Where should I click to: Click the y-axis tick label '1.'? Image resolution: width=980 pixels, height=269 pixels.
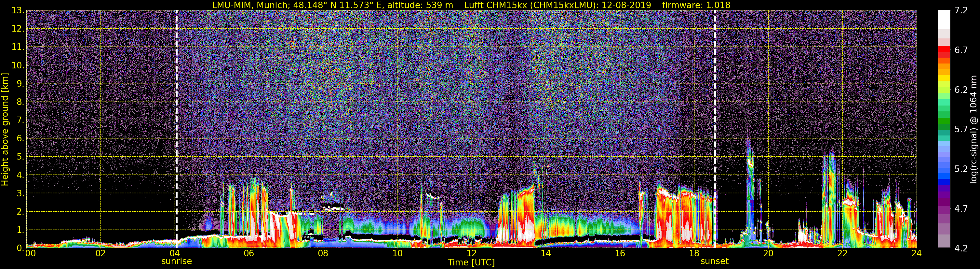coord(20,230)
